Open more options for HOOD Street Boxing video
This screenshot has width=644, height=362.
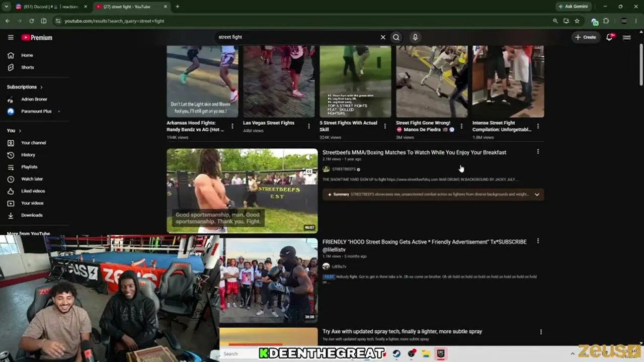coord(538,241)
